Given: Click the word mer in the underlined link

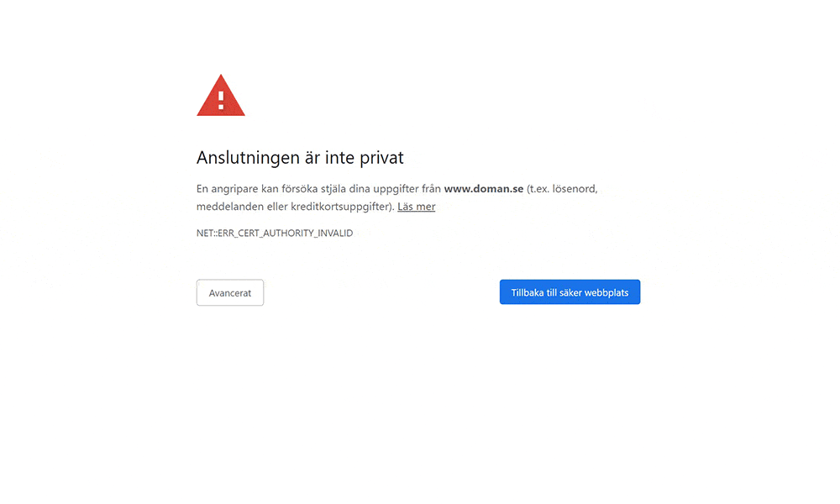Looking at the screenshot, I should [x=426, y=206].
